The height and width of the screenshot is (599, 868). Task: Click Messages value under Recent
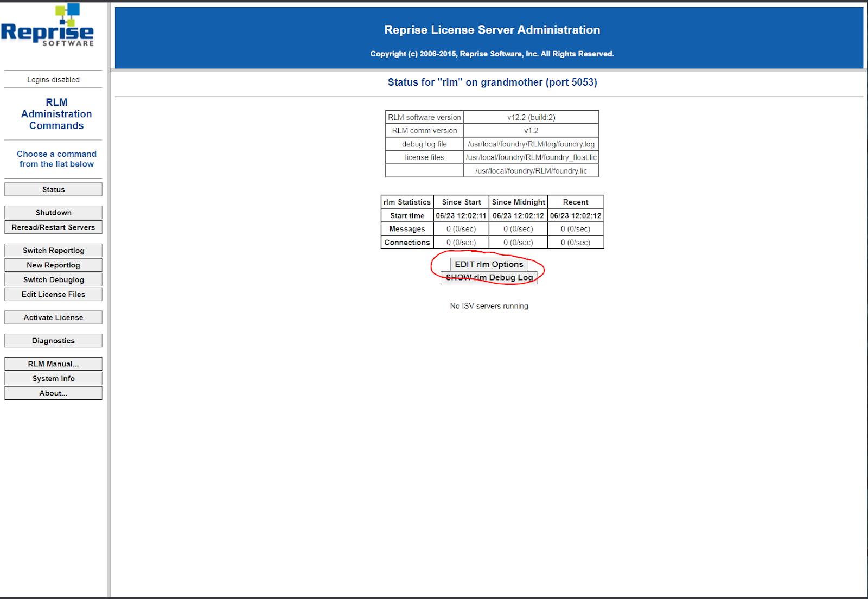[x=576, y=229]
